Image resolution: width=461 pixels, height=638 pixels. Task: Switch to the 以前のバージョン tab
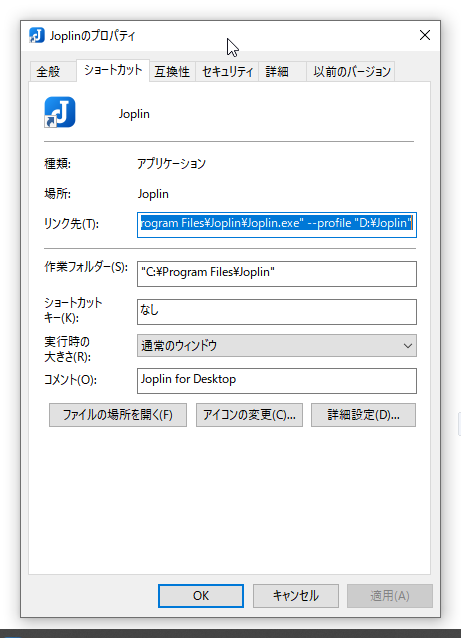click(x=352, y=72)
